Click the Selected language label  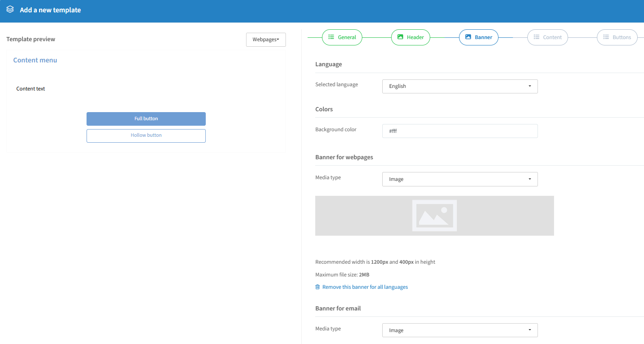pos(336,85)
